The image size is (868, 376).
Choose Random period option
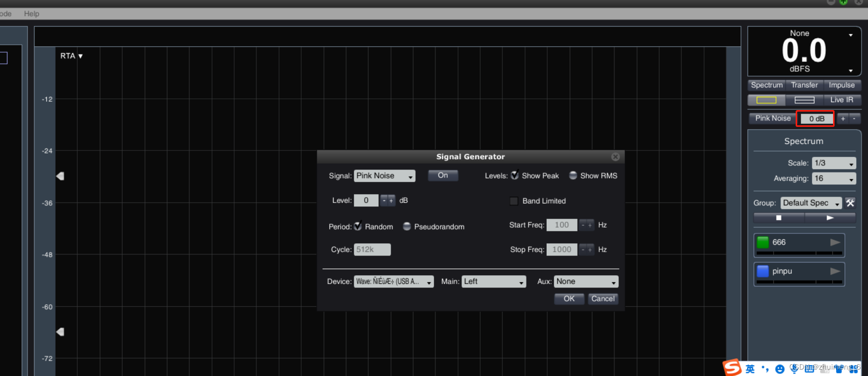click(358, 226)
